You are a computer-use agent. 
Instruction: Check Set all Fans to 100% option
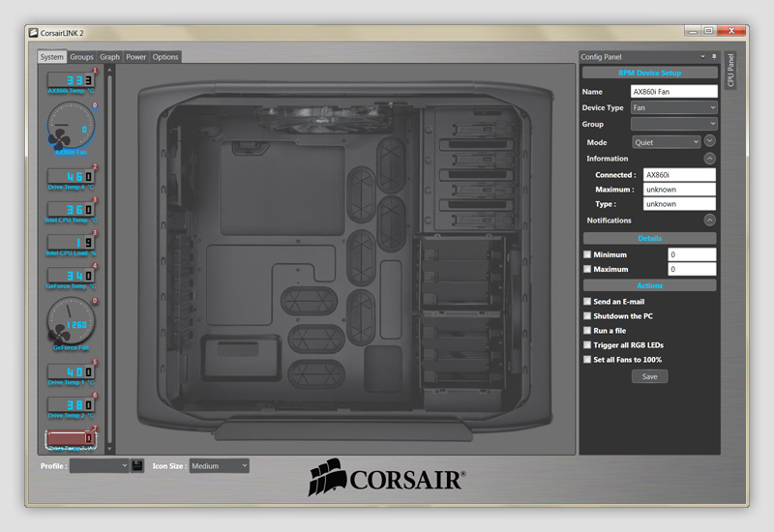pos(587,359)
